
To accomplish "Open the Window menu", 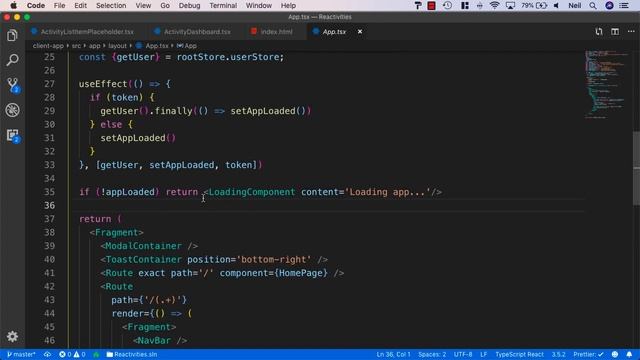I will pos(258,6).
